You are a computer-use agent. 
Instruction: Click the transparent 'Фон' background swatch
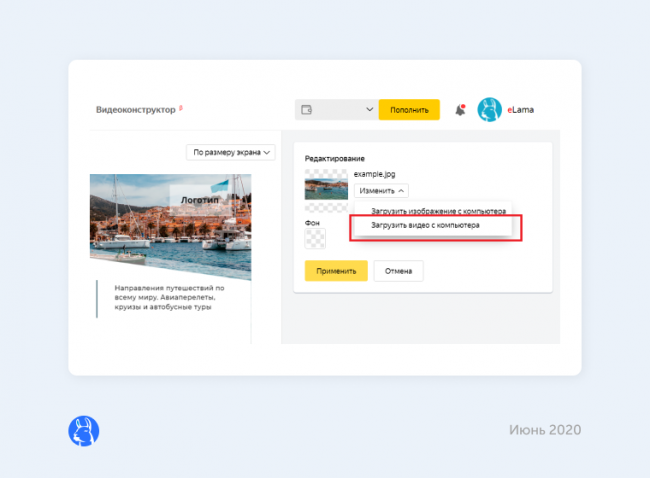click(x=315, y=238)
